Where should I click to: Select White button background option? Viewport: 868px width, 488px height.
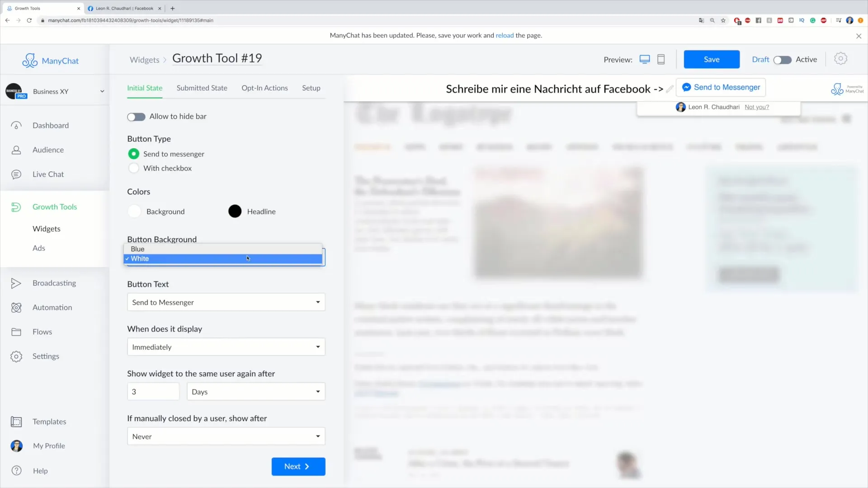(x=224, y=258)
